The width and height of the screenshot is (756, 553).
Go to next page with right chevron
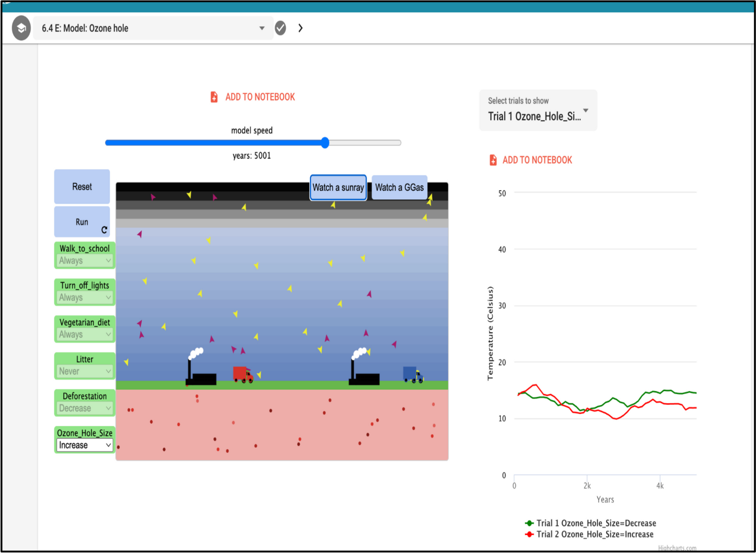pyautogui.click(x=300, y=28)
